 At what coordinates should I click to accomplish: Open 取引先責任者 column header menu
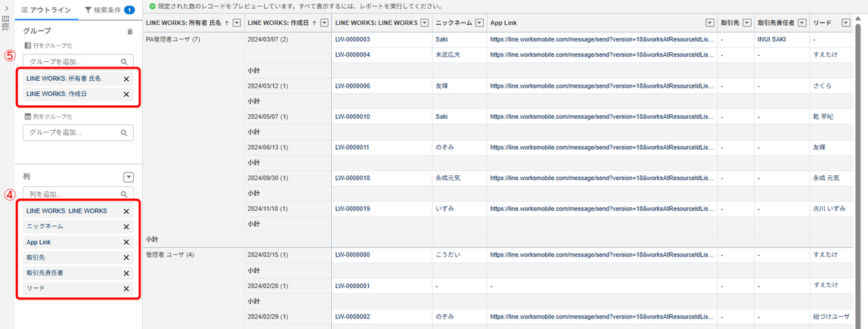803,23
